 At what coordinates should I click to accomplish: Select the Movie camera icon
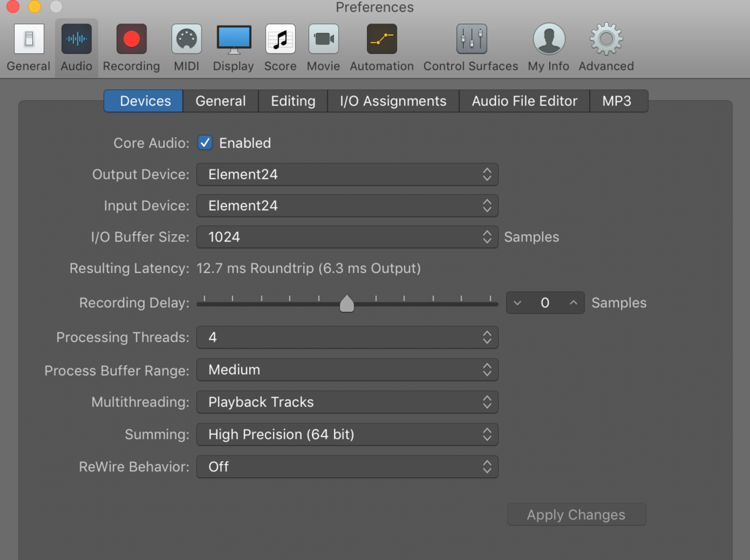(323, 40)
